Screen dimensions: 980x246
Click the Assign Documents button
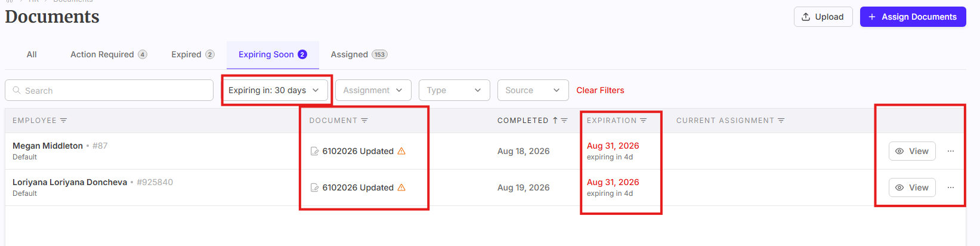coord(913,17)
